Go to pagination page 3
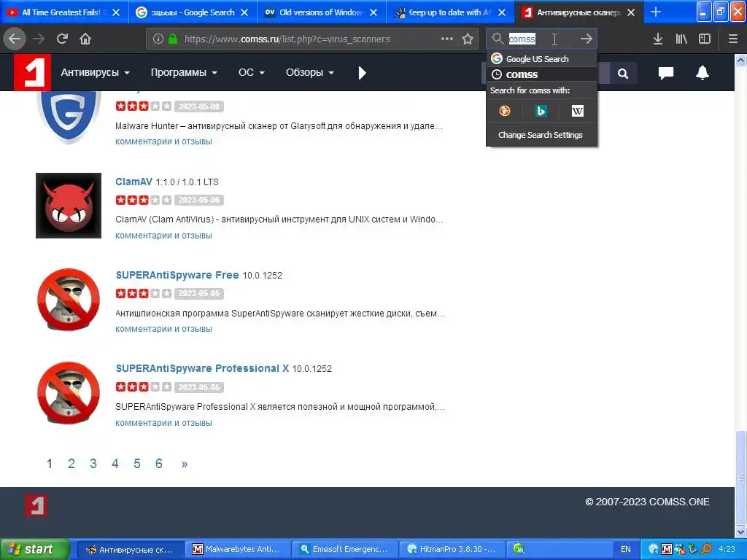Image resolution: width=747 pixels, height=560 pixels. point(93,463)
